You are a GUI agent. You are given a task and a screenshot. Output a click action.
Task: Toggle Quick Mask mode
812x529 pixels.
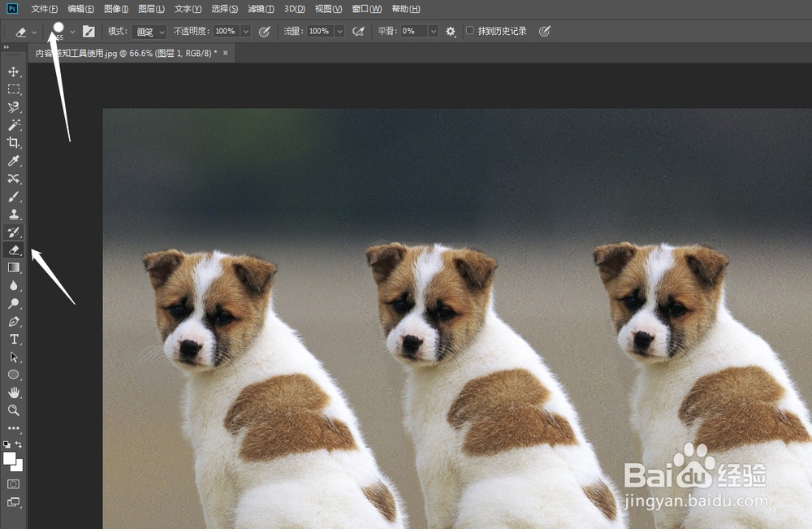tap(14, 484)
